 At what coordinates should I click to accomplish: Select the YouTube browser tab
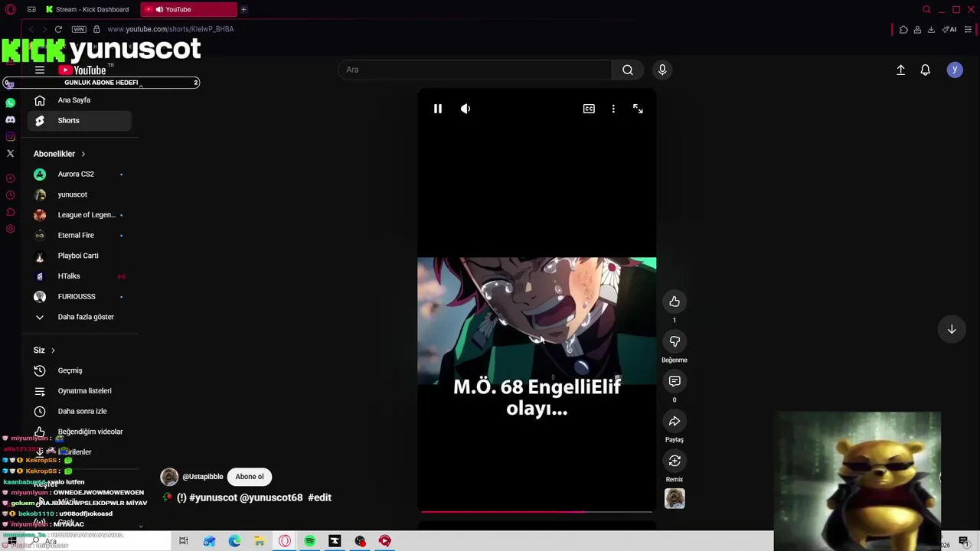click(188, 9)
